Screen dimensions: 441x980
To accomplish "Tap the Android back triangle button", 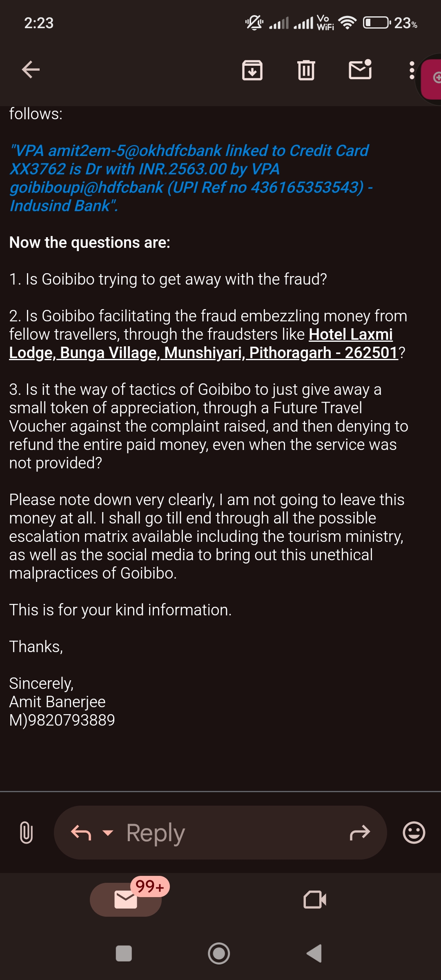I will 314,953.
